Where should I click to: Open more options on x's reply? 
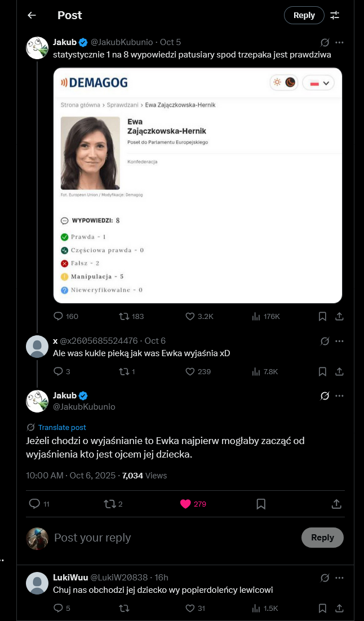339,341
